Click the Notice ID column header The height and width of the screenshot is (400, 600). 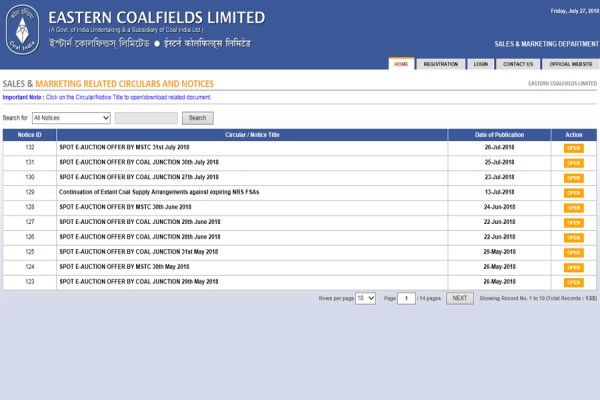29,135
